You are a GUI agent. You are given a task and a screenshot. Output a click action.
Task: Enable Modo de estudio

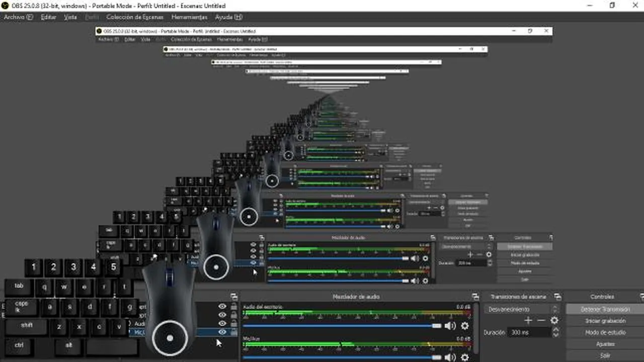[605, 332]
